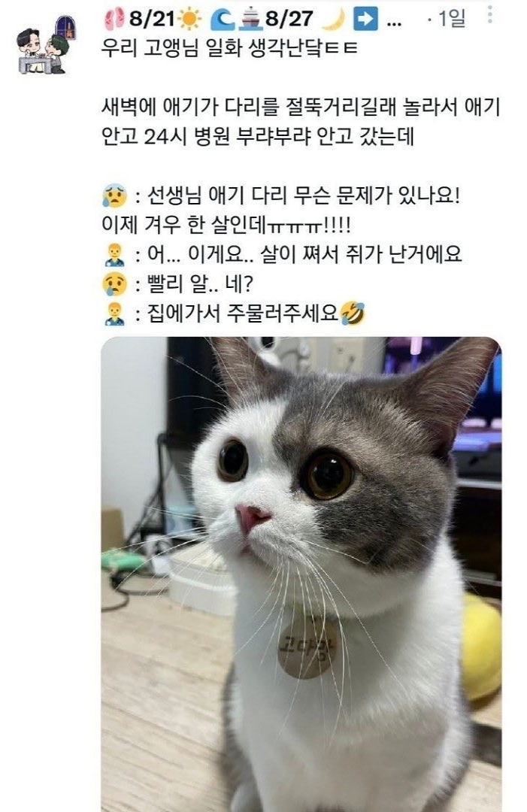Click the anxious sweating face emoji before '선생님'
This screenshot has height=812, width=527.
point(114,195)
